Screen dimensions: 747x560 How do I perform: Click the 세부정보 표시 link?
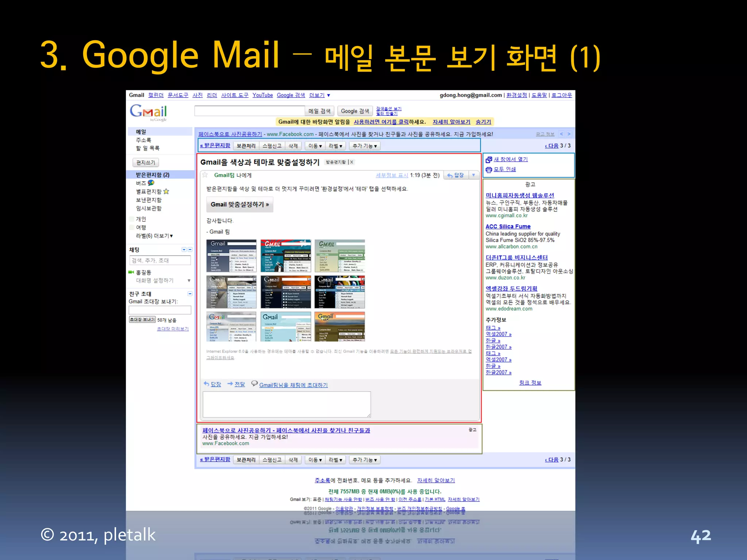tap(392, 175)
